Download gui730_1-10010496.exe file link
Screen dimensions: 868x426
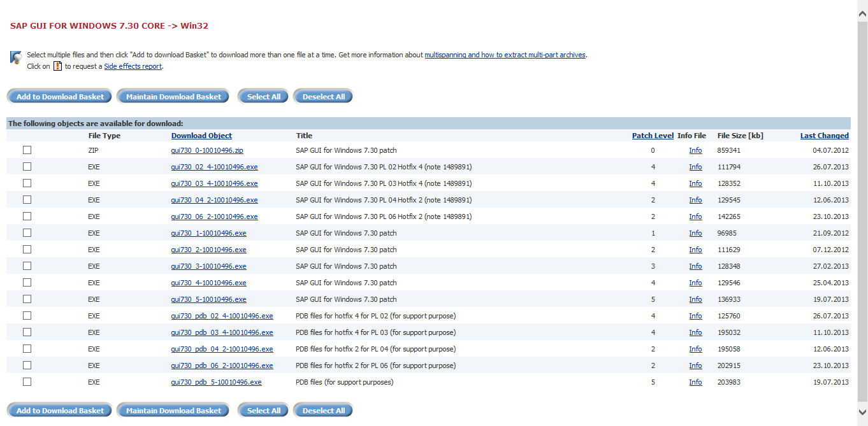209,233
